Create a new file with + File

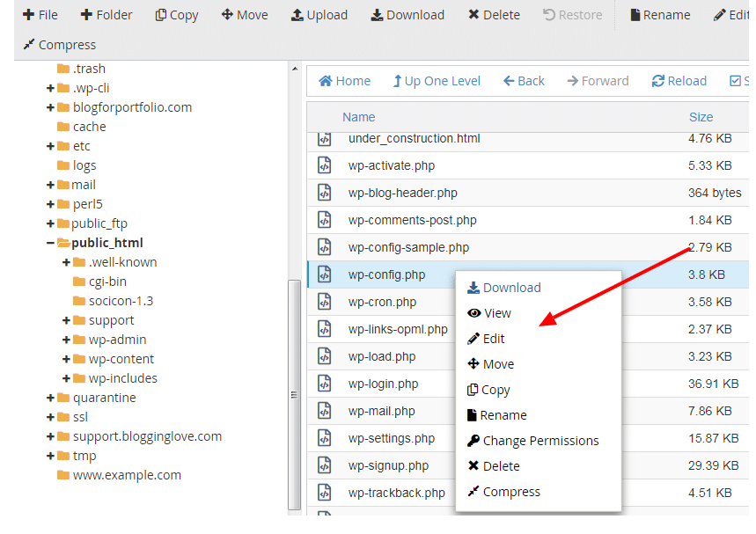tap(40, 16)
